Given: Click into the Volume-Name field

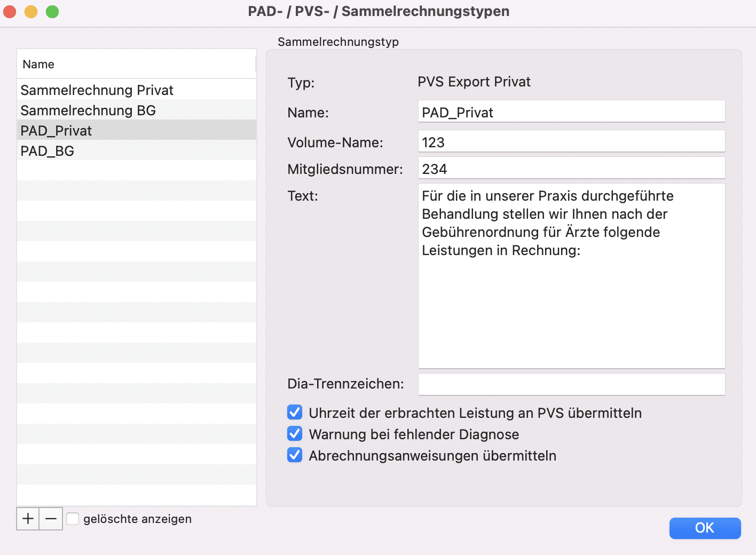Looking at the screenshot, I should (571, 141).
